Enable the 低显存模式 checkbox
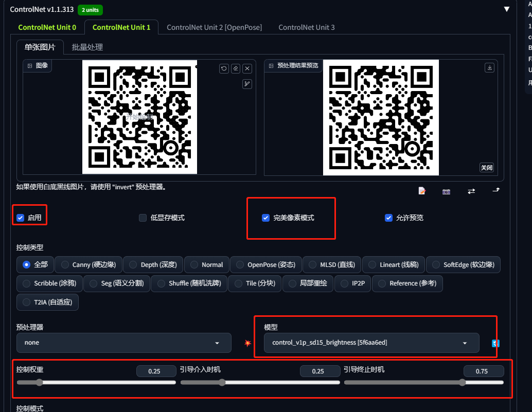 tap(143, 218)
